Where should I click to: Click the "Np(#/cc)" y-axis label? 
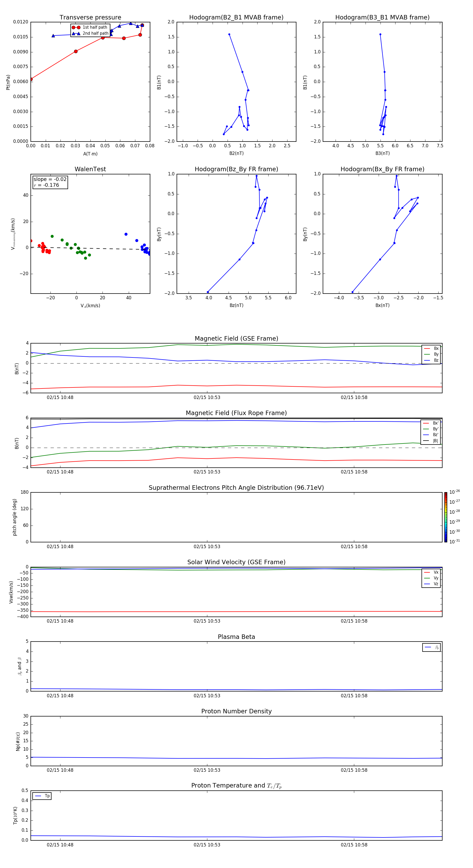[x=18, y=741]
